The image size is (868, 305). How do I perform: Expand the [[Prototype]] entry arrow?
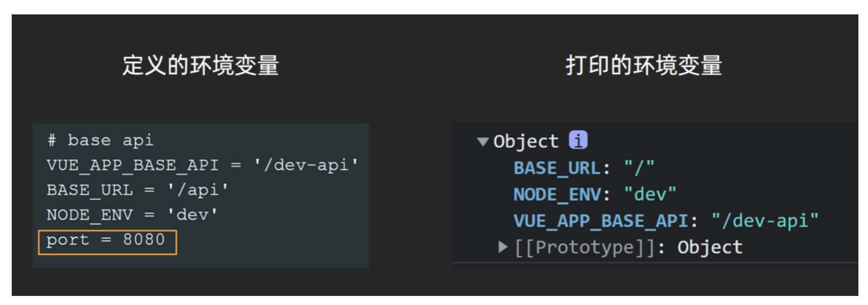click(502, 246)
